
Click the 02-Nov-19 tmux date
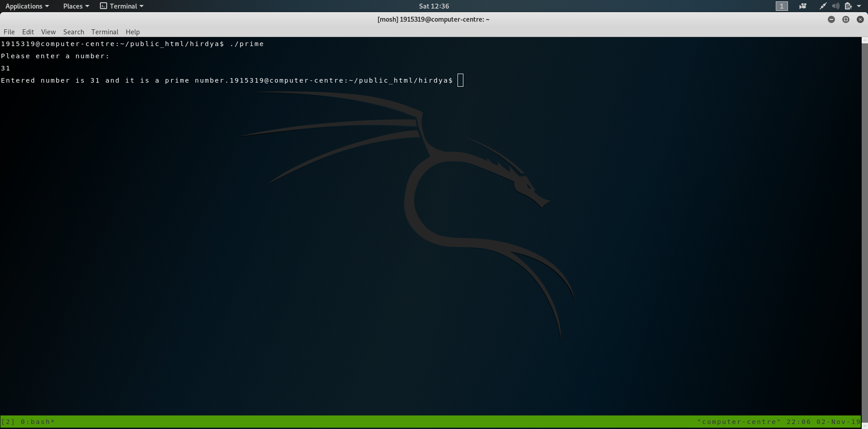click(838, 422)
